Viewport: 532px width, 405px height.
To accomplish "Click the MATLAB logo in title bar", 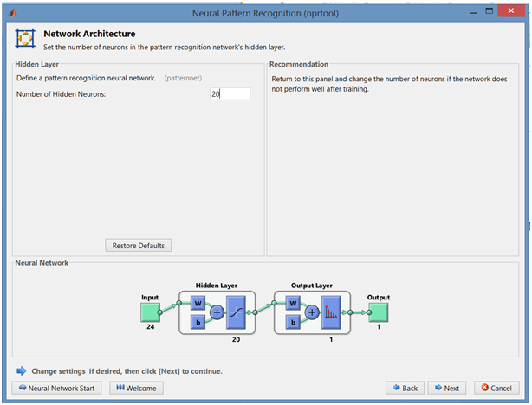I will tap(13, 13).
